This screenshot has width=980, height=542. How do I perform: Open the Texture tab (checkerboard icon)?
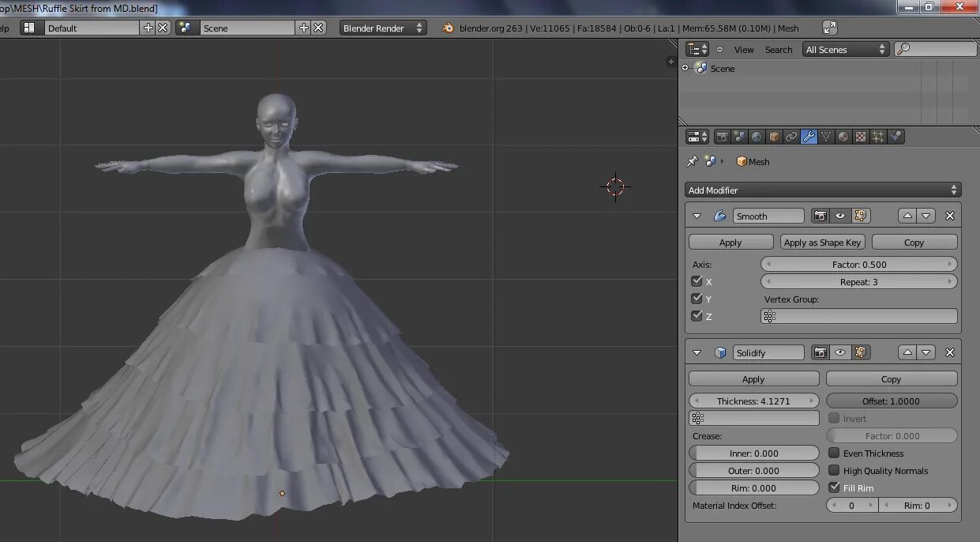pos(861,137)
